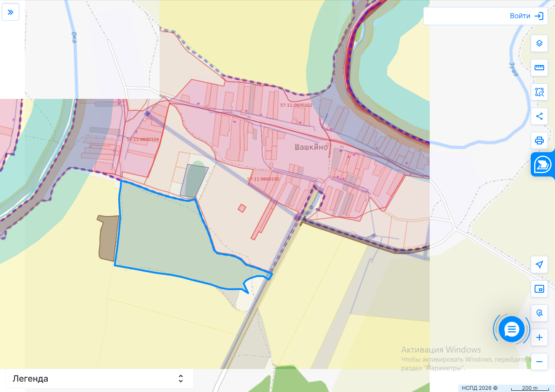This screenshot has width=555, height=392.
Task: Open the blue map assistant tab
Action: [x=542, y=164]
